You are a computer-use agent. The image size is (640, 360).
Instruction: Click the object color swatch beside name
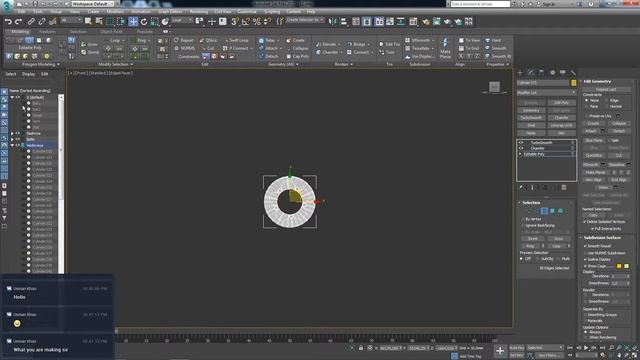(x=573, y=83)
